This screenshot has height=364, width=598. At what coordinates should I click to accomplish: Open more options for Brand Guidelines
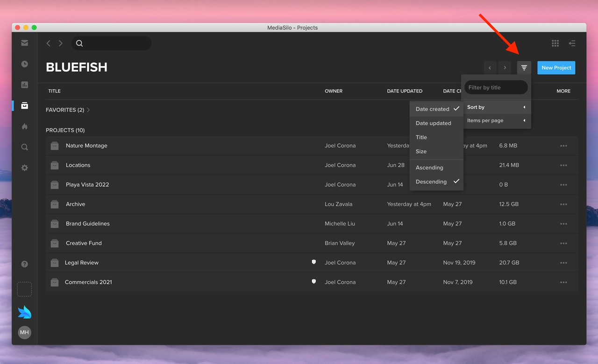[x=563, y=224]
